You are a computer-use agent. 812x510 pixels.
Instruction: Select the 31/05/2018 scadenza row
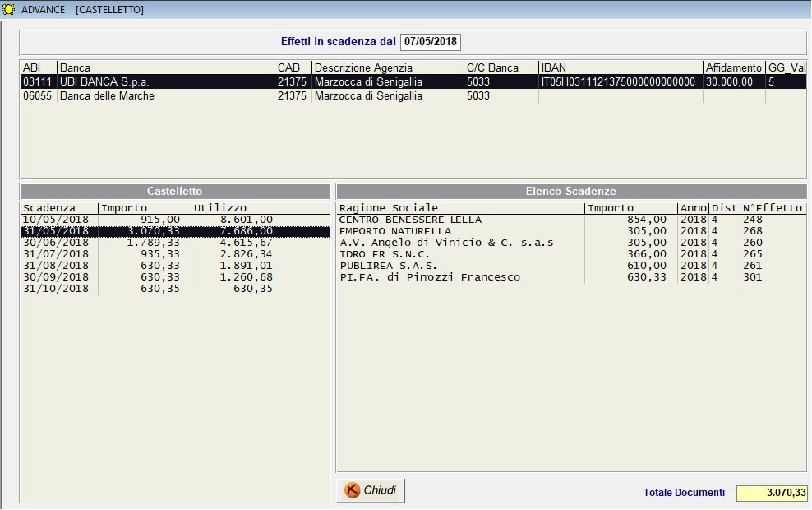(x=175, y=231)
